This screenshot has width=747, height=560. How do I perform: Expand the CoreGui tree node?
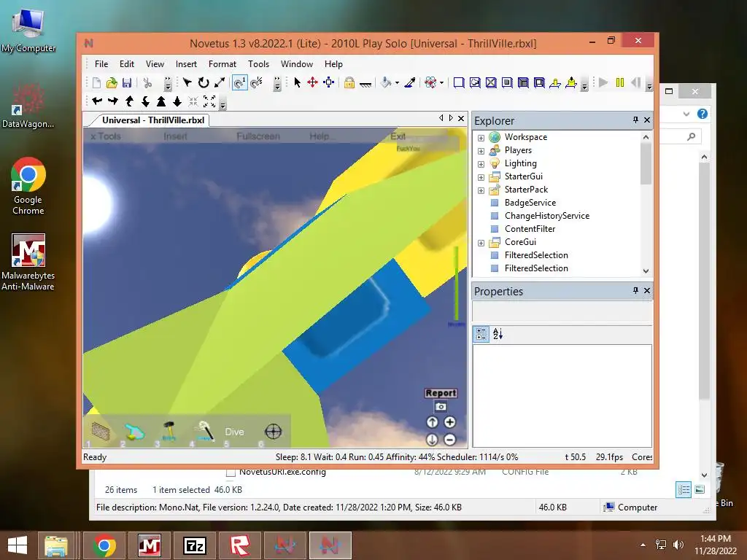pyautogui.click(x=481, y=243)
